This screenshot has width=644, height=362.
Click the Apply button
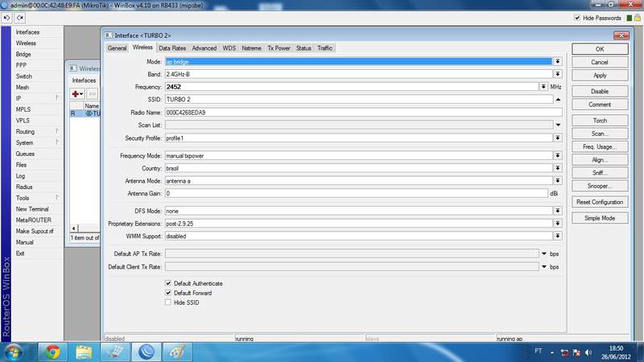[600, 75]
